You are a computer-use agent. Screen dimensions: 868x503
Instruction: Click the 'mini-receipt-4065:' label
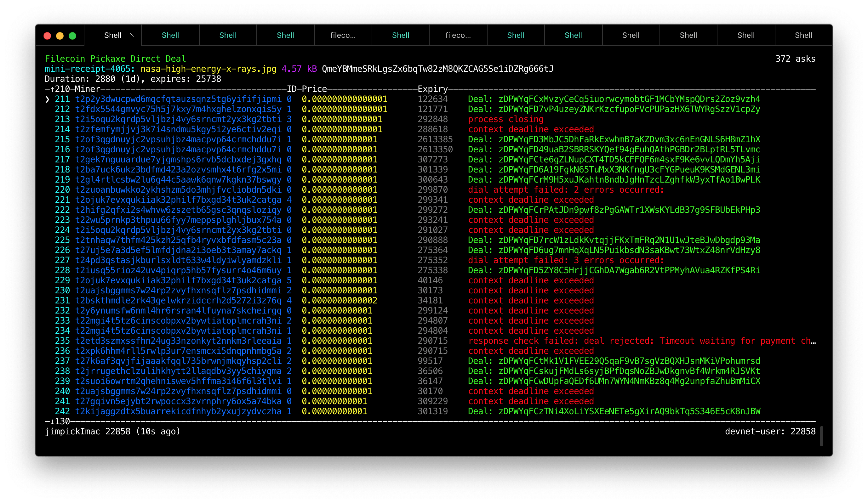click(x=90, y=69)
